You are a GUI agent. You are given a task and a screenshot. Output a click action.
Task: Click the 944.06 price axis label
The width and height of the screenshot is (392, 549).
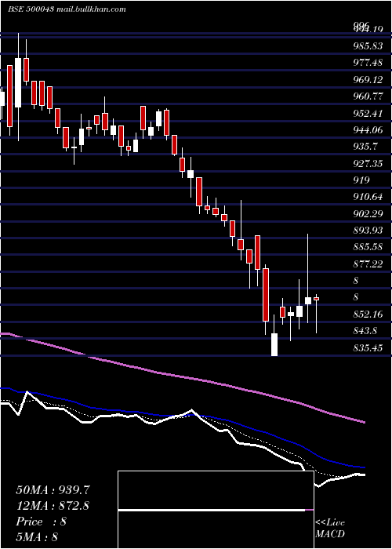[x=368, y=130]
